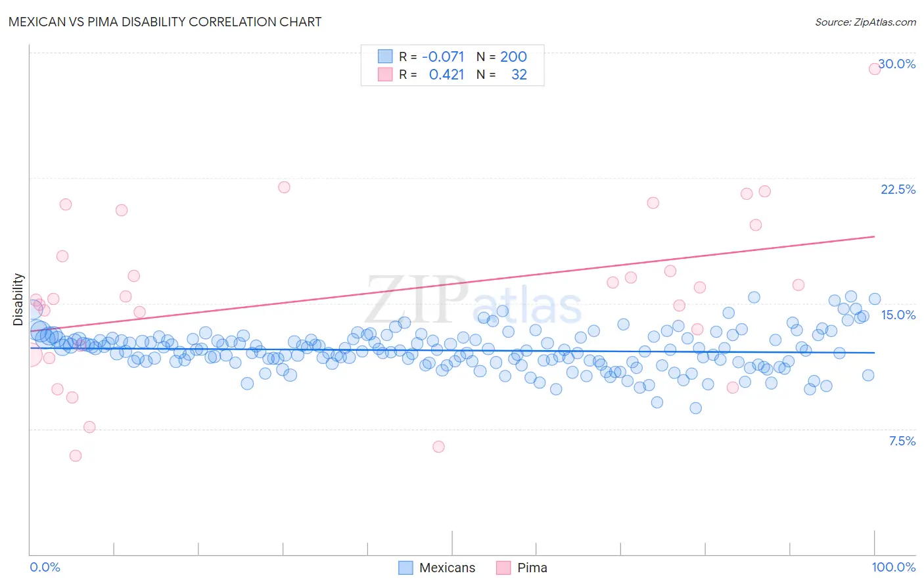Click the 15.0% y-axis label
Viewport: 924px width, 586px height.
[898, 315]
